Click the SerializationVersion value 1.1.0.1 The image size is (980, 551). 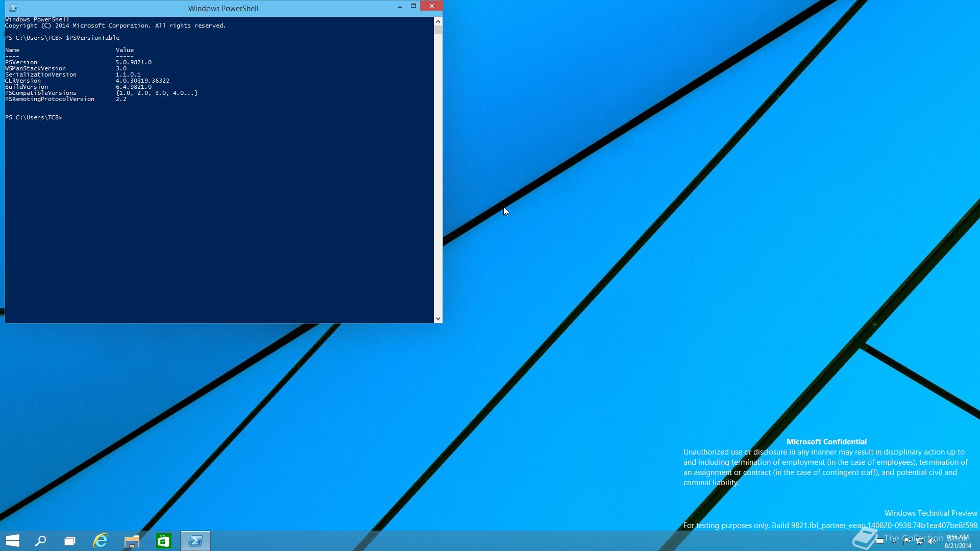coord(128,74)
